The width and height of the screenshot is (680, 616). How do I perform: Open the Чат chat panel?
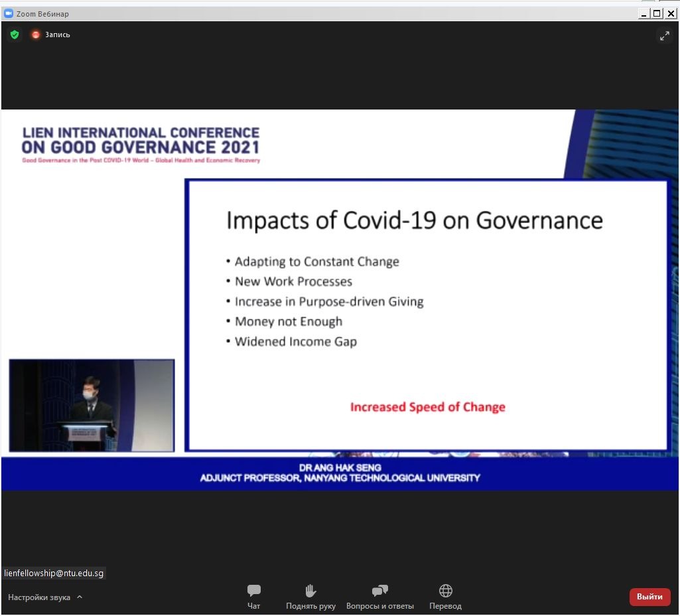[253, 596]
